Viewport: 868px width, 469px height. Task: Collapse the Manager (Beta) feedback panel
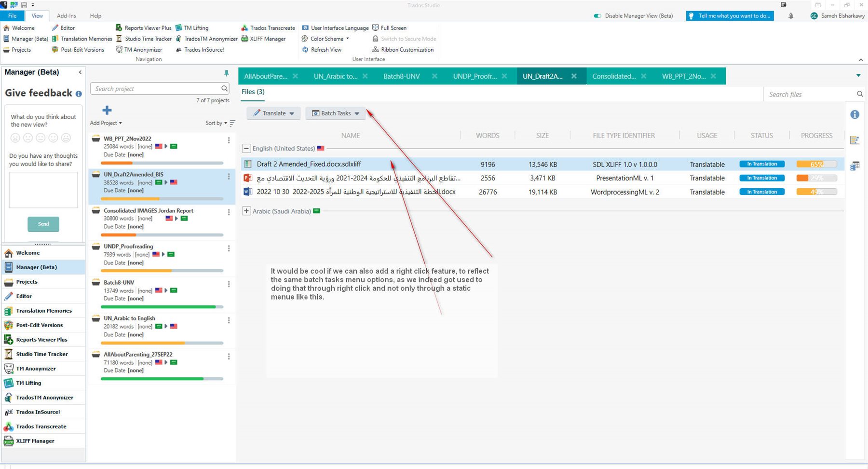[80, 72]
